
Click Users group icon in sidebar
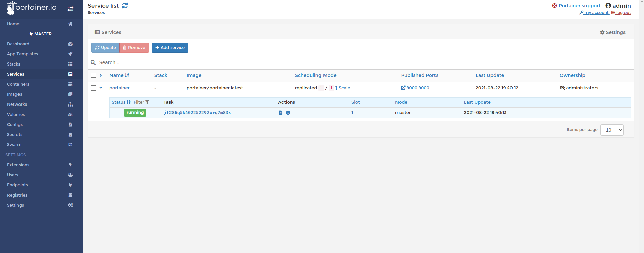pos(70,175)
